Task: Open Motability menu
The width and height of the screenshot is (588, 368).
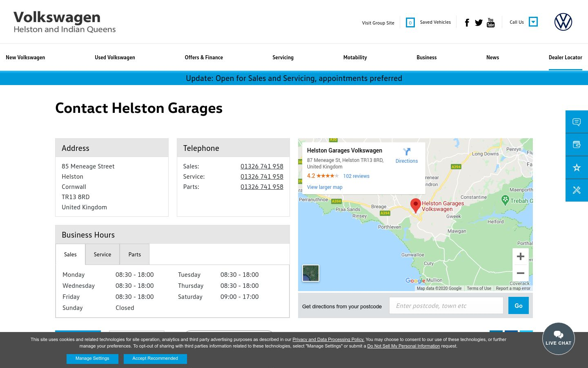Action: (x=355, y=57)
